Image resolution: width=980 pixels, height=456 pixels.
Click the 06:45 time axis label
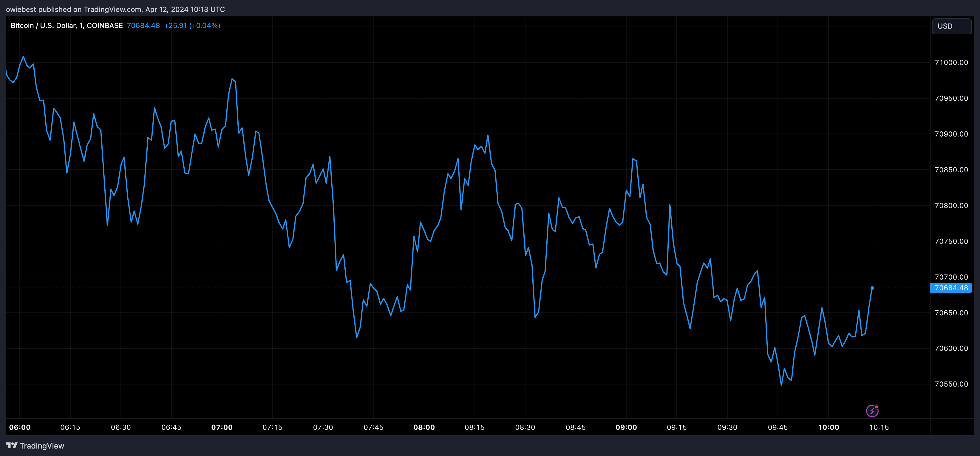[x=171, y=427]
